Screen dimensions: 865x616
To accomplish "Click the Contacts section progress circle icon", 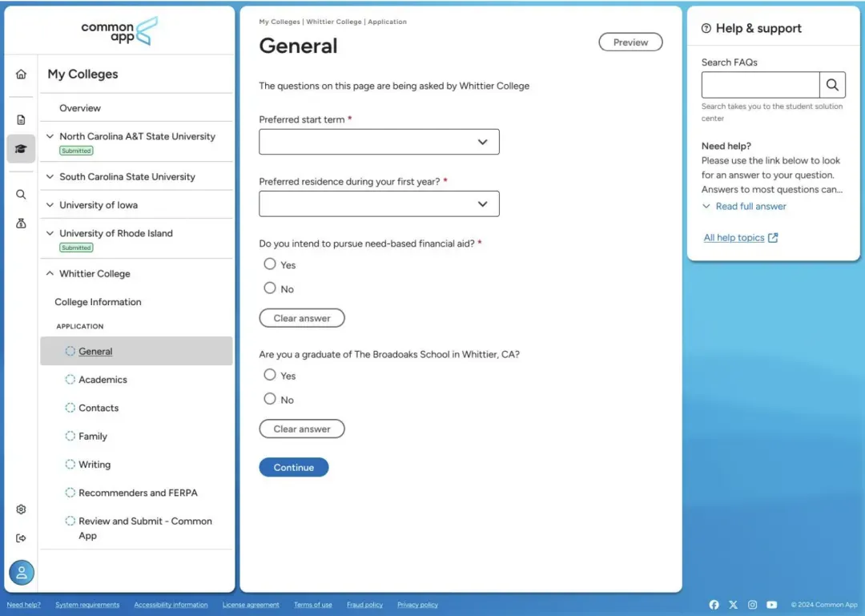I will point(70,408).
